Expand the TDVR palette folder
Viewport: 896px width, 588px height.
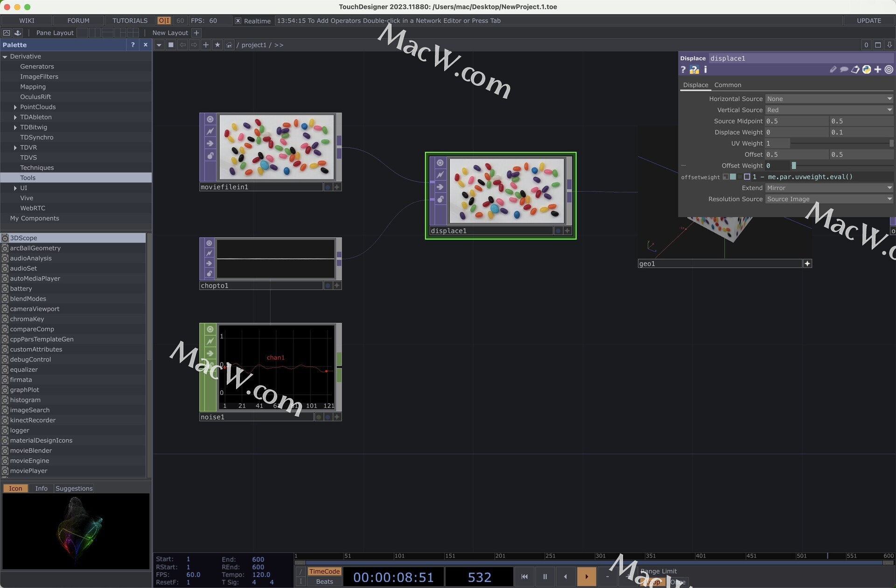[15, 148]
